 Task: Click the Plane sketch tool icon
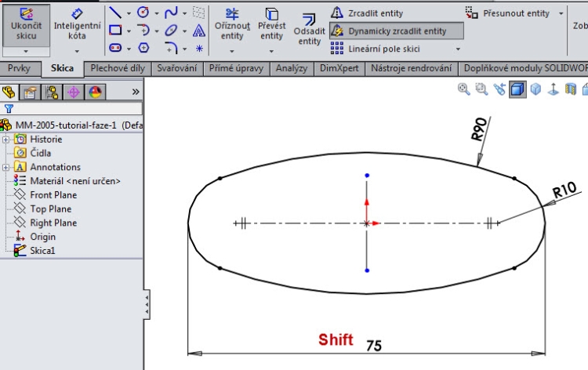[199, 13]
